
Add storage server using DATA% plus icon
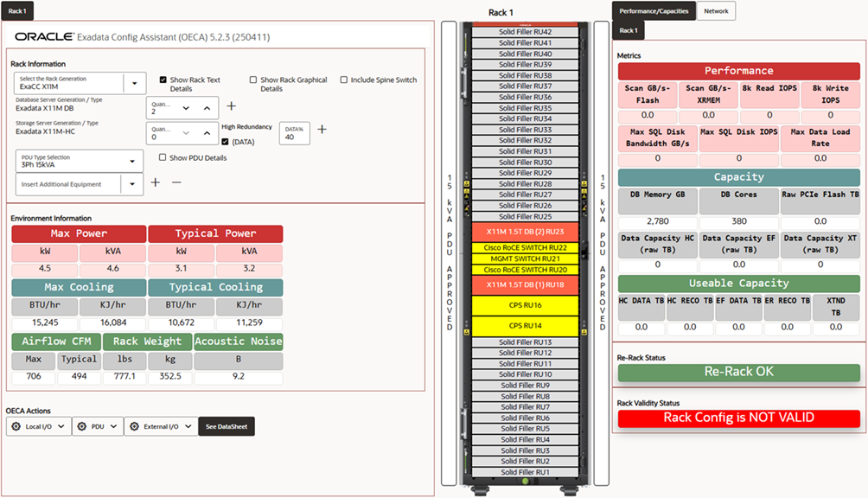(322, 129)
